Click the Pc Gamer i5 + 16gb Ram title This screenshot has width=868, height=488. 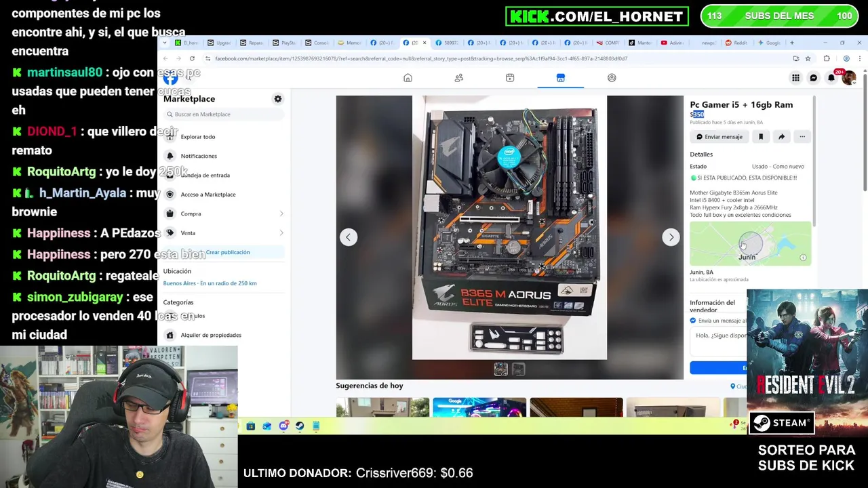coord(741,105)
